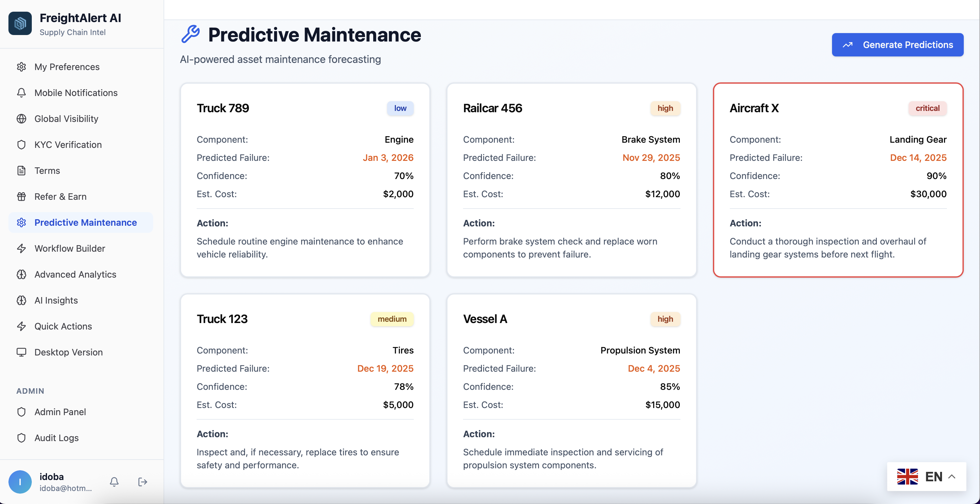Click the gift icon for Refer & Earn
980x504 pixels.
point(21,197)
